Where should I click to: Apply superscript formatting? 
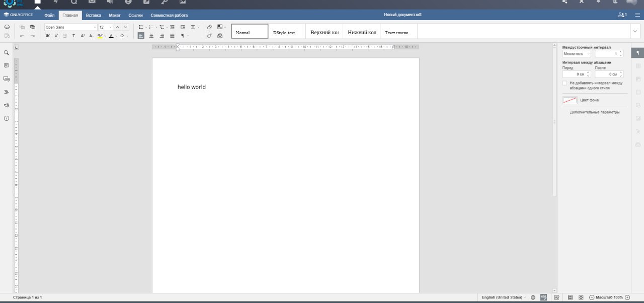click(x=83, y=36)
